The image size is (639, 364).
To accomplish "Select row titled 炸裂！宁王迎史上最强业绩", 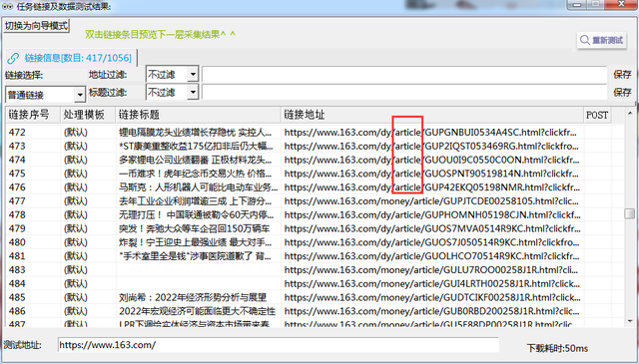I will (309, 242).
